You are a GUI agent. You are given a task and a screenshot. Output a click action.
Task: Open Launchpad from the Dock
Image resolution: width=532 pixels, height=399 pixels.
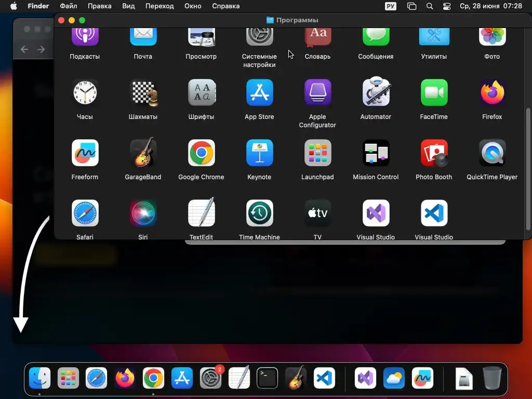[x=68, y=378]
